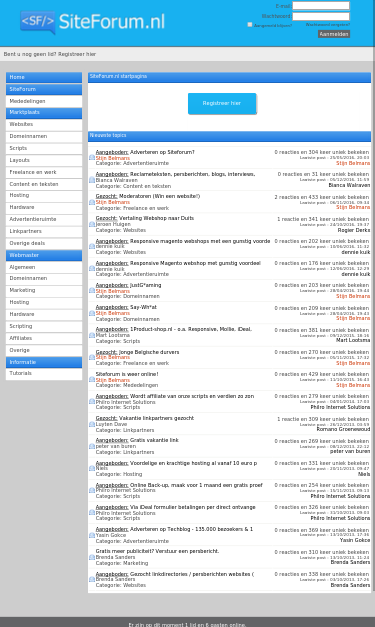Open 'Overige deals' in the sidebar
This screenshot has width=375, height=627.
44,244
